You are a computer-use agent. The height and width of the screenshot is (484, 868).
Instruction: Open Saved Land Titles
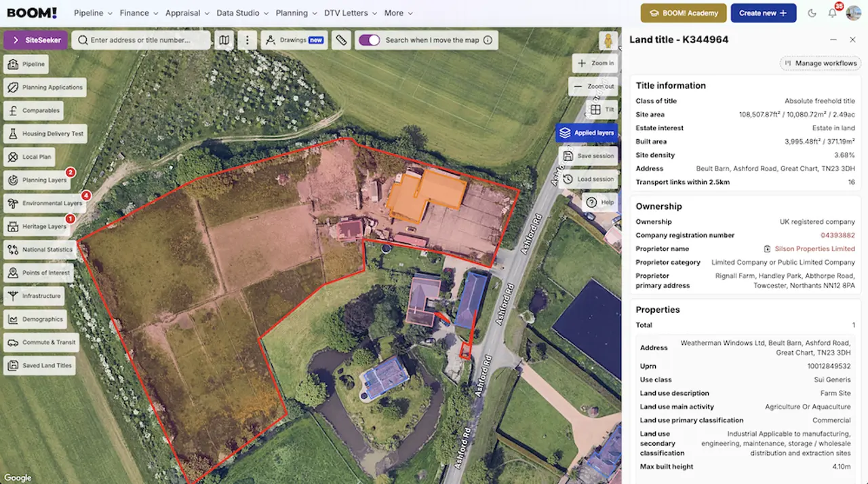(39, 365)
